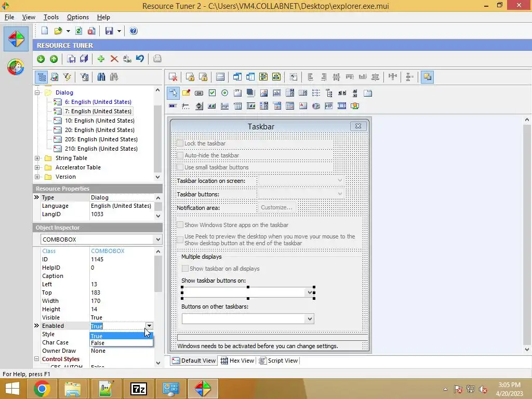
Task: Select dialog 10: English (United States)
Action: 99,121
